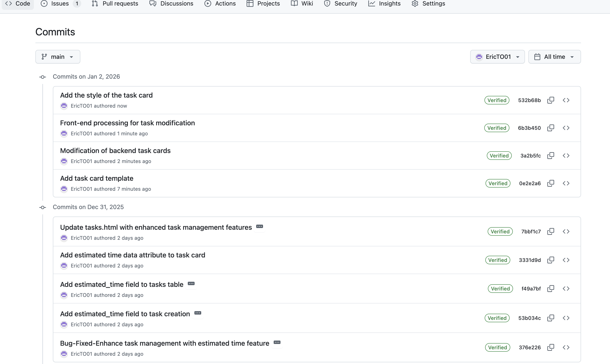This screenshot has height=364, width=610.
Task: Click EricTO01's avatar on the newest commit
Action: [64, 106]
